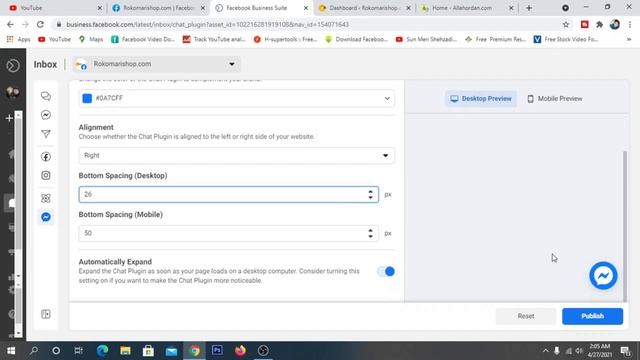Focus the Bottom Spacing Desktop field
Image resolution: width=640 pixels, height=360 pixels.
click(229, 195)
